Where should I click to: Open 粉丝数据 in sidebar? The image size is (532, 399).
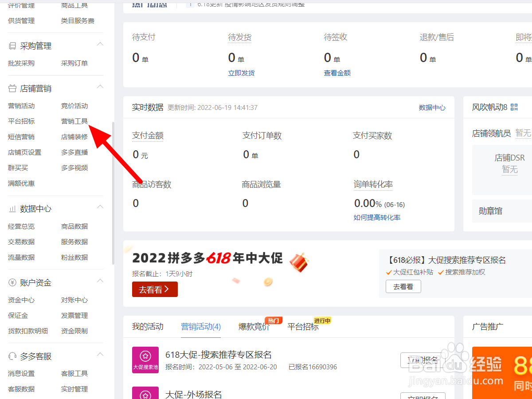coord(74,258)
